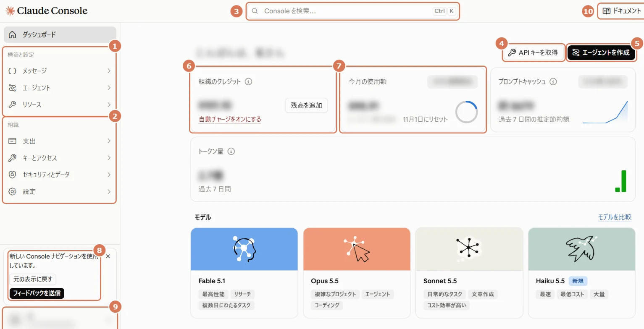The width and height of the screenshot is (644, 329).
Task: Click the エージェントを作成 button
Action: click(x=601, y=52)
